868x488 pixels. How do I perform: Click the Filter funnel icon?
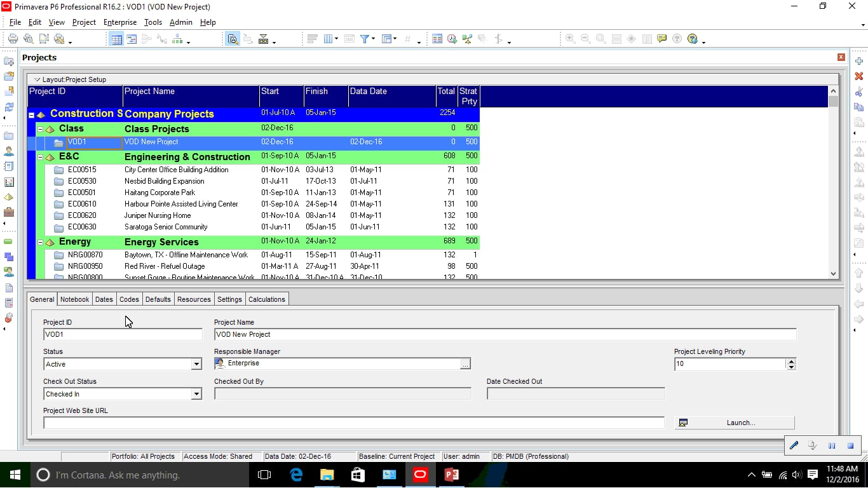tap(365, 39)
